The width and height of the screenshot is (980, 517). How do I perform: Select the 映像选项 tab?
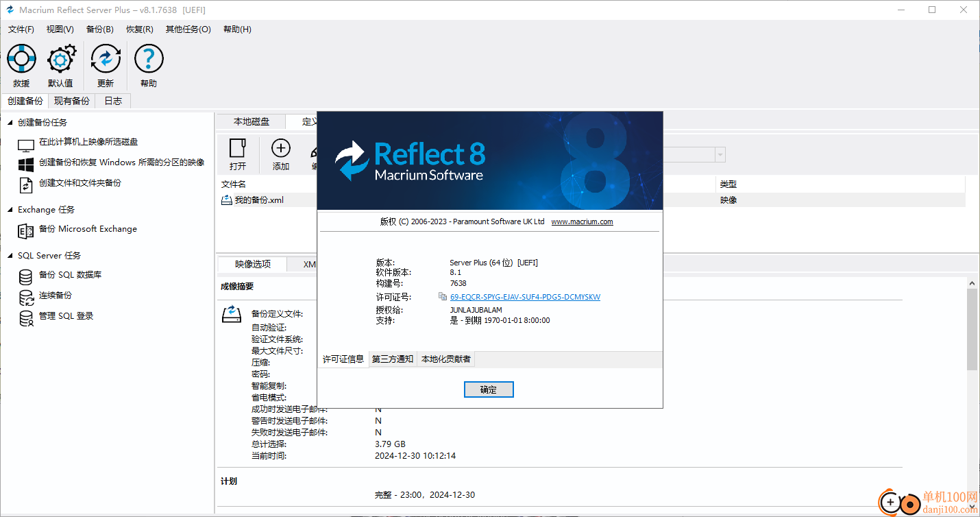253,264
